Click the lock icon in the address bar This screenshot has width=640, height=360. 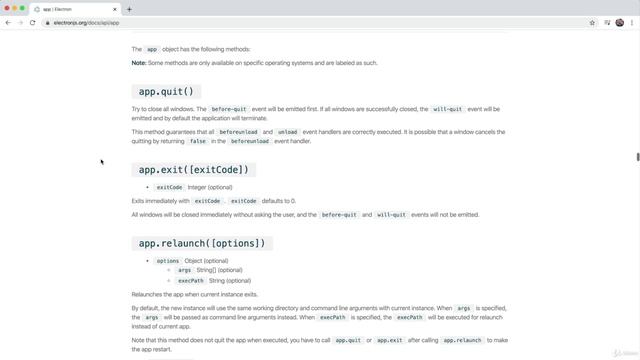[47, 23]
